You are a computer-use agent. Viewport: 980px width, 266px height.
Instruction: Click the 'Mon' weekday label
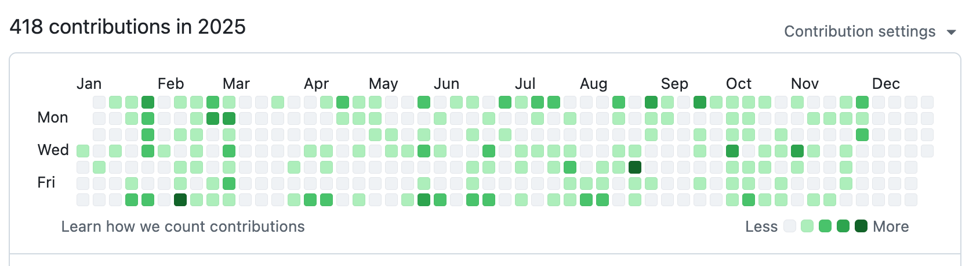click(x=53, y=118)
